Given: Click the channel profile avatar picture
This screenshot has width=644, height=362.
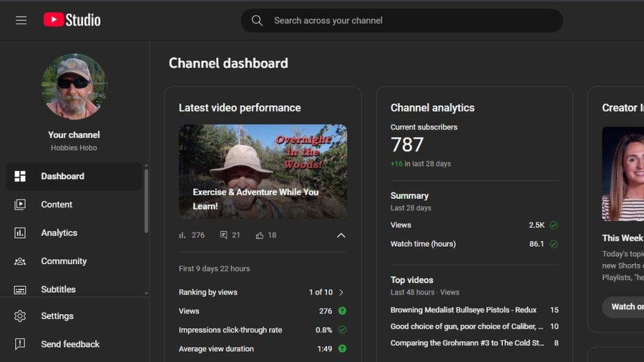Looking at the screenshot, I should click(x=74, y=87).
